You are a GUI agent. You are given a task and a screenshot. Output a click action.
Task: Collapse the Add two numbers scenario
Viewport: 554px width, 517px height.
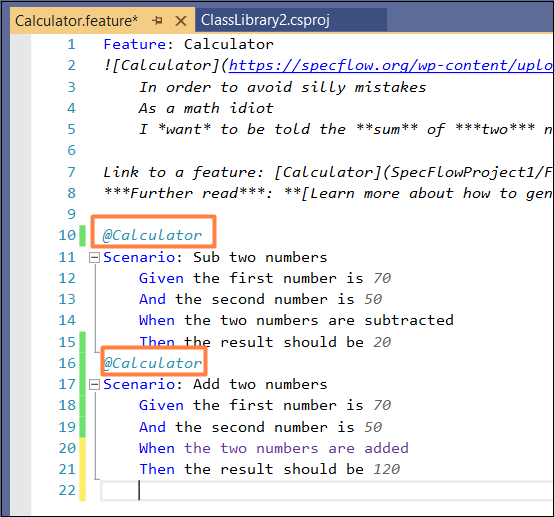[94, 385]
